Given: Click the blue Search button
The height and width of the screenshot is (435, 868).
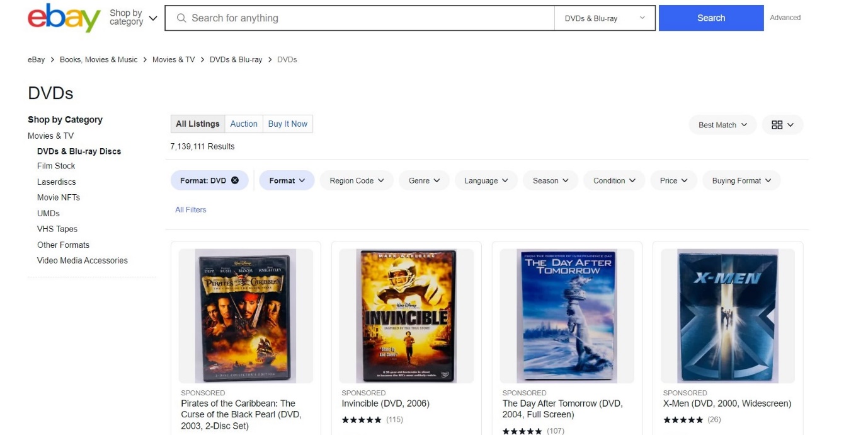Looking at the screenshot, I should [x=711, y=18].
